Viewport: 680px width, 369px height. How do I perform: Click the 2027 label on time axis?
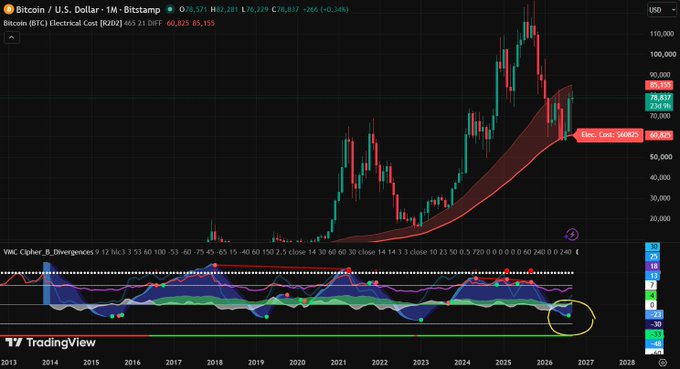click(585, 362)
